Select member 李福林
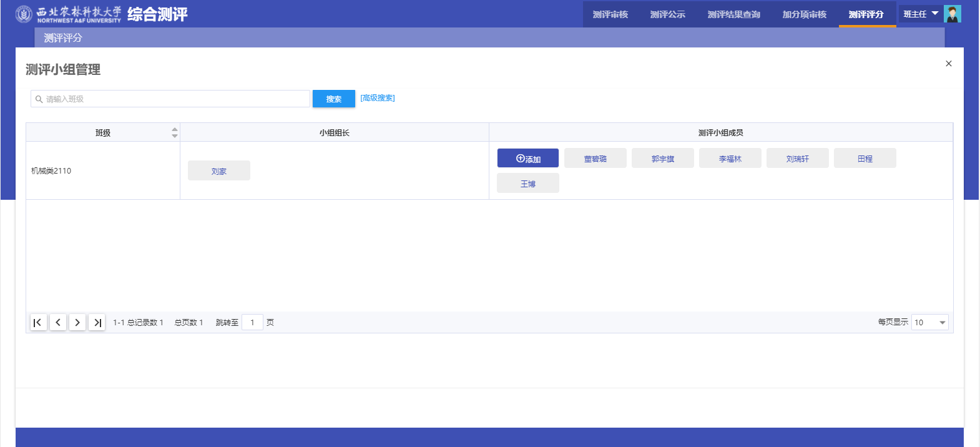This screenshot has width=980, height=447. click(x=730, y=159)
